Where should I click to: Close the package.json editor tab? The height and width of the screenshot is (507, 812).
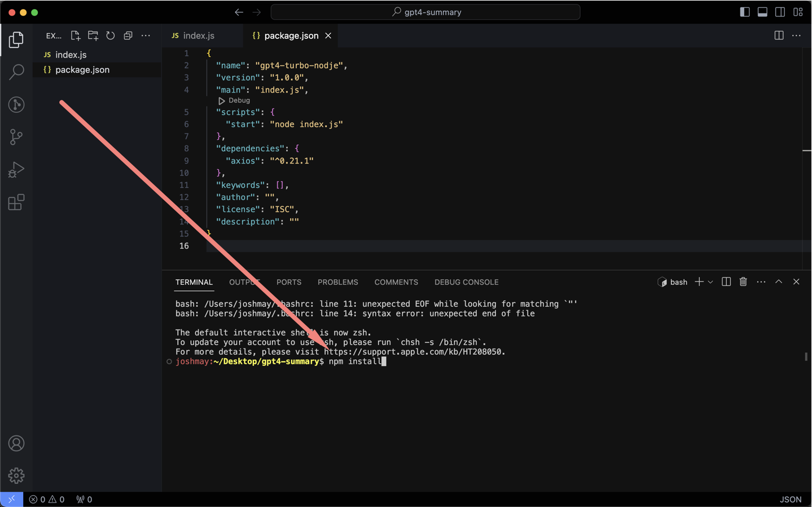coord(328,36)
